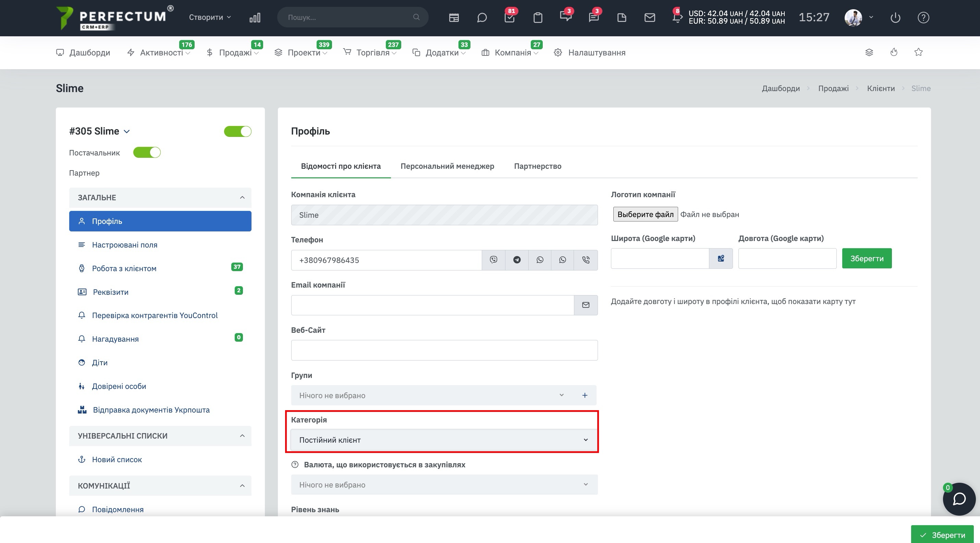Toggle the Постачальник switch

coord(147,152)
